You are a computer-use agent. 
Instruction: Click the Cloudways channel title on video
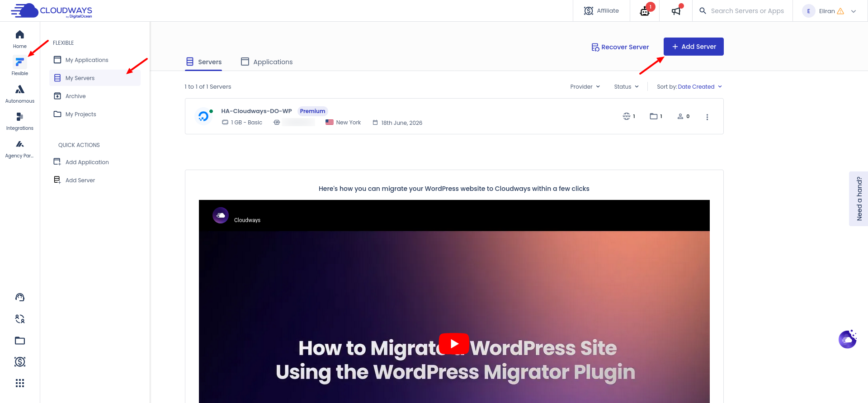(x=247, y=220)
